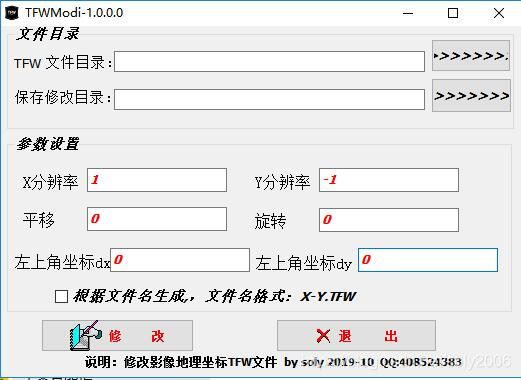Click the 平移 value field
This screenshot has height=380, width=521.
(157, 219)
